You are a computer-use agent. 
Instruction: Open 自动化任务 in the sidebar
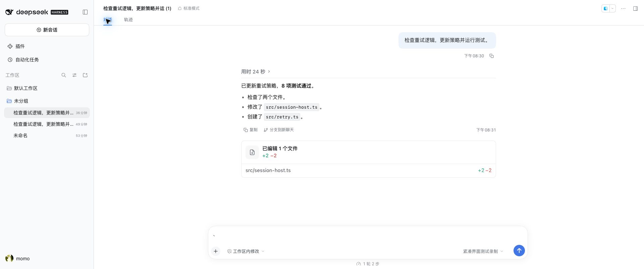click(x=47, y=60)
